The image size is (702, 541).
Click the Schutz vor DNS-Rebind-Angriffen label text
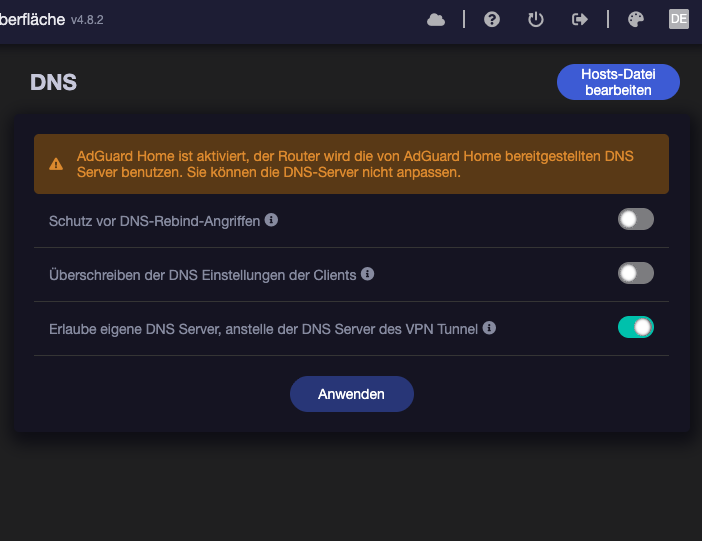click(155, 219)
